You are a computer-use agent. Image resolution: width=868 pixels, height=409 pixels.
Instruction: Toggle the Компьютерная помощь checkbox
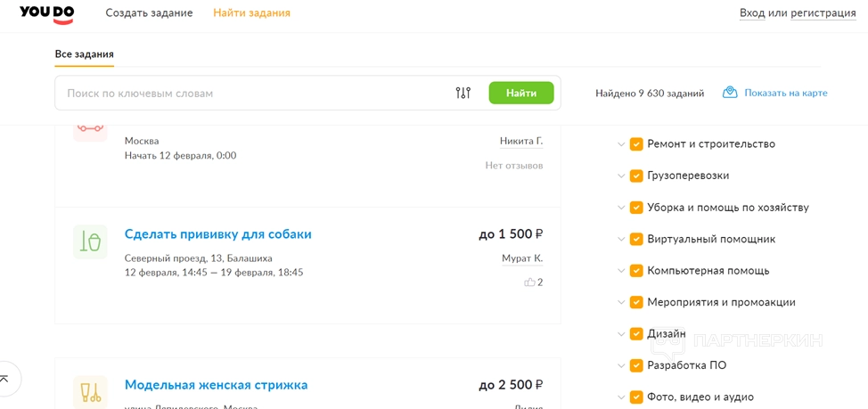click(x=636, y=271)
